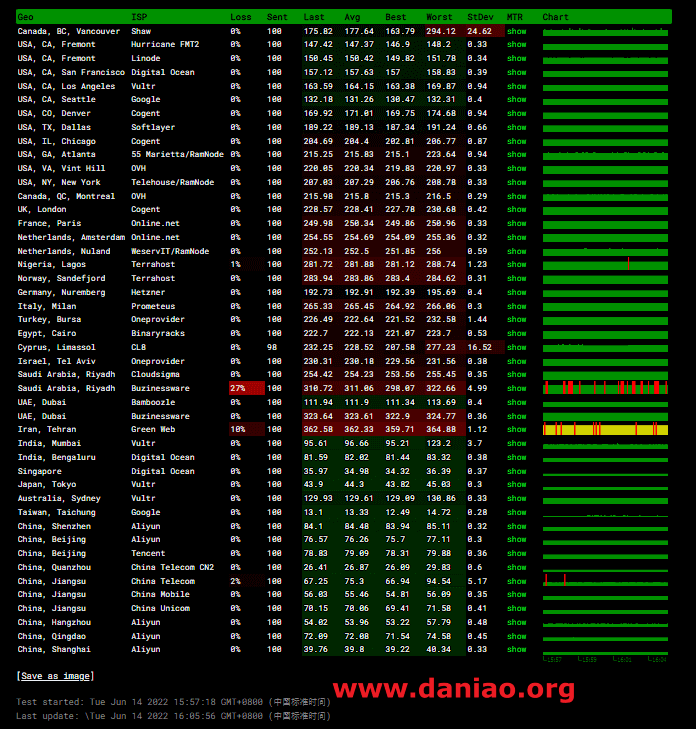
Task: Show MTR for China Shanghai Aliyun
Action: tap(517, 649)
